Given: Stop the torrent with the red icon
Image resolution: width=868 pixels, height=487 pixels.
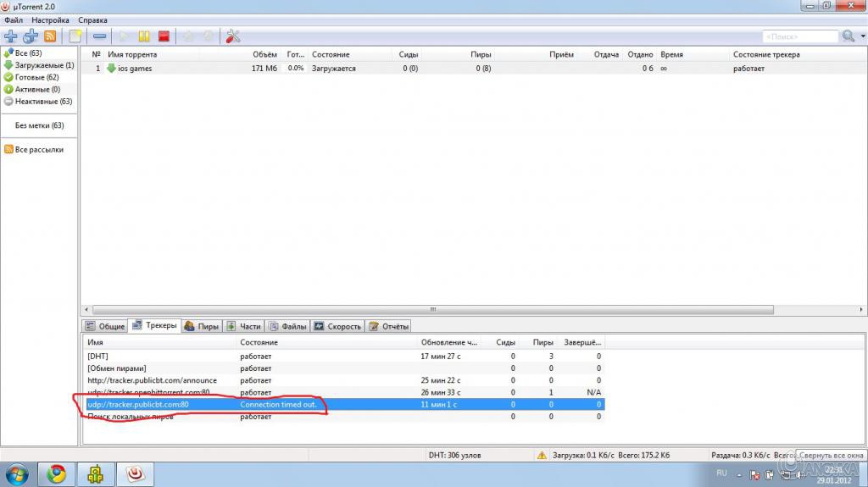Looking at the screenshot, I should (164, 36).
